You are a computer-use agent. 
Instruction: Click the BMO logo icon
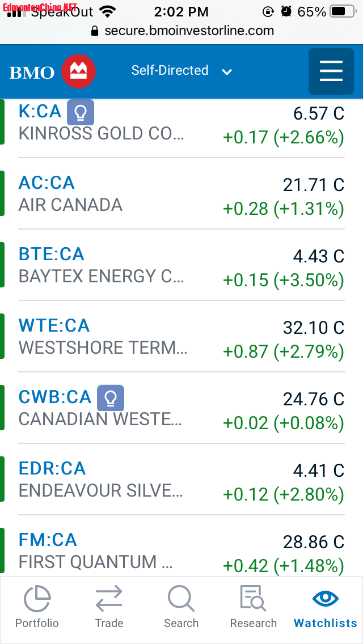(78, 71)
